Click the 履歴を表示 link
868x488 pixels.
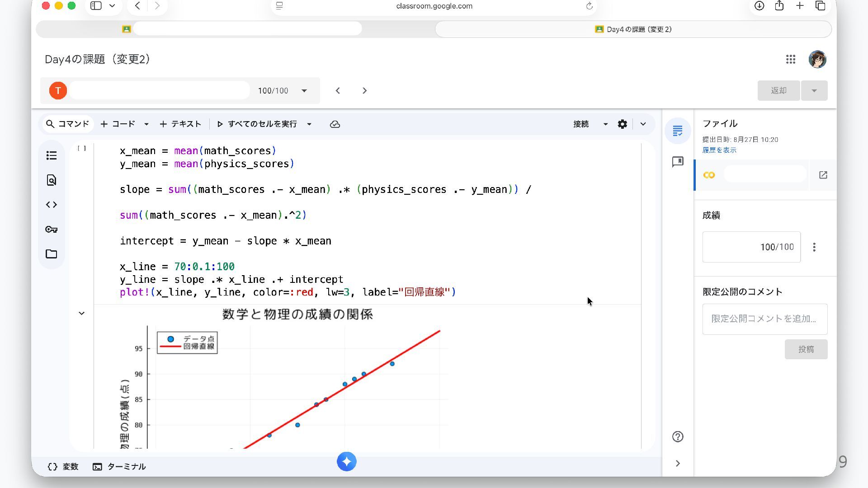(719, 150)
